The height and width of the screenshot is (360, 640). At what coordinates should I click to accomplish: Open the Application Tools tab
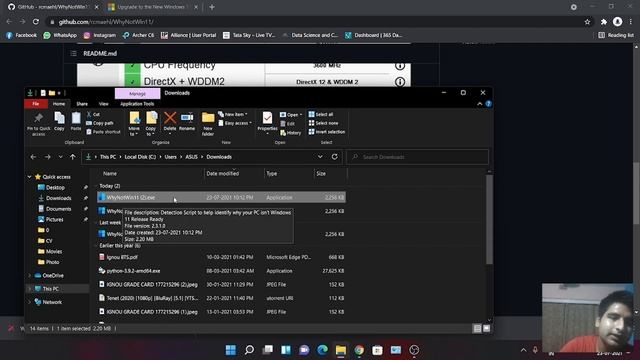click(137, 104)
